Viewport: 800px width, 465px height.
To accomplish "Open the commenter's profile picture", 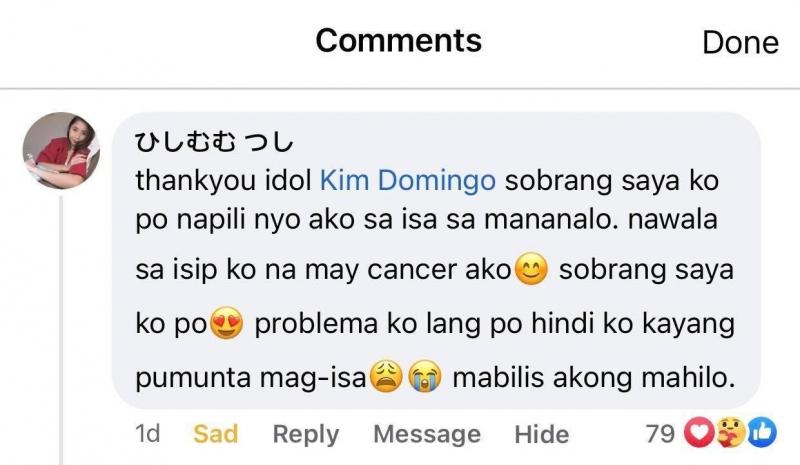I will pos(61,151).
